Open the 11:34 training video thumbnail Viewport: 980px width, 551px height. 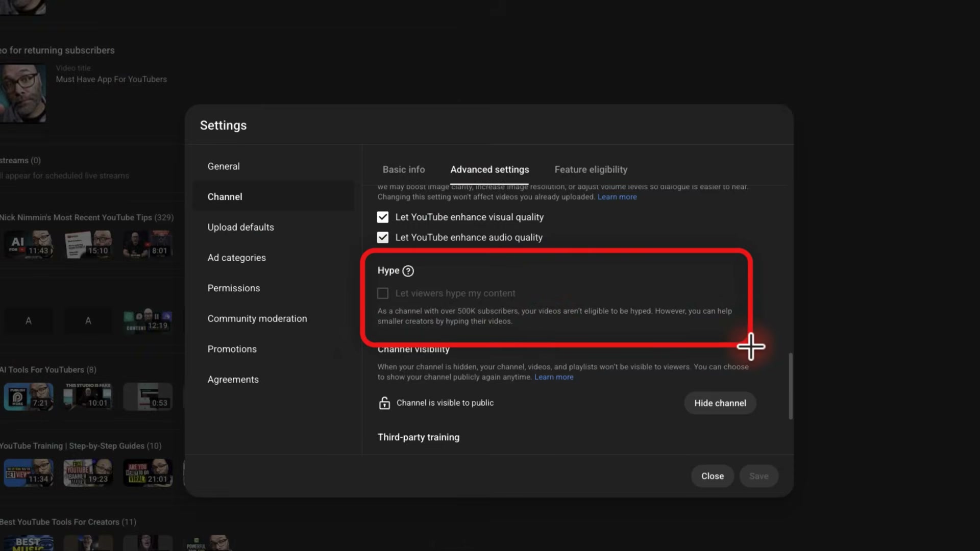[28, 472]
